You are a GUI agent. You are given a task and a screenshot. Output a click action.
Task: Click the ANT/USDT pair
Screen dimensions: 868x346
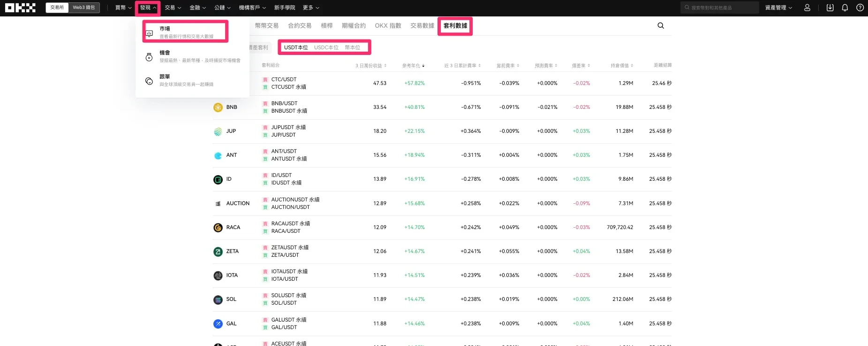tap(284, 151)
